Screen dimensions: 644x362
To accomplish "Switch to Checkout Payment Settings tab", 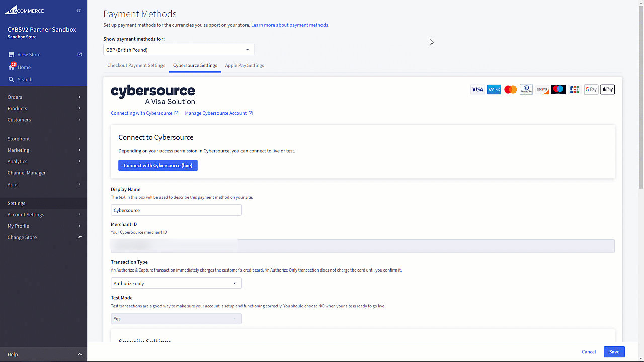I will coord(136,65).
